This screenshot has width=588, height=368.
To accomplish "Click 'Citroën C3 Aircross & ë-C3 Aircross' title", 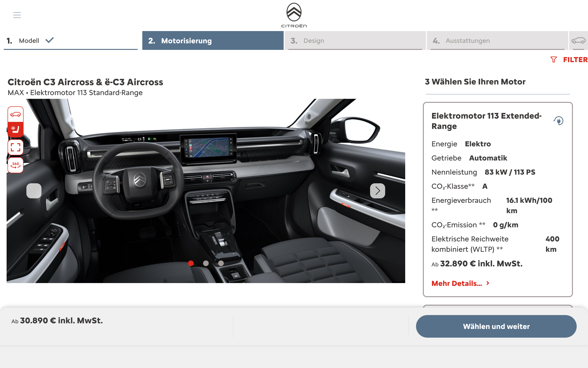I will tap(85, 82).
